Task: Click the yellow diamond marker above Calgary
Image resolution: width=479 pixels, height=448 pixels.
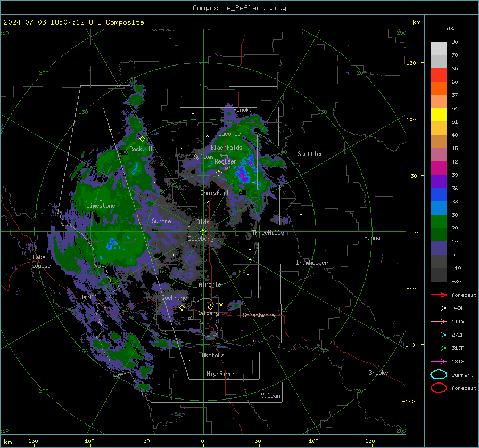Action: (210, 307)
